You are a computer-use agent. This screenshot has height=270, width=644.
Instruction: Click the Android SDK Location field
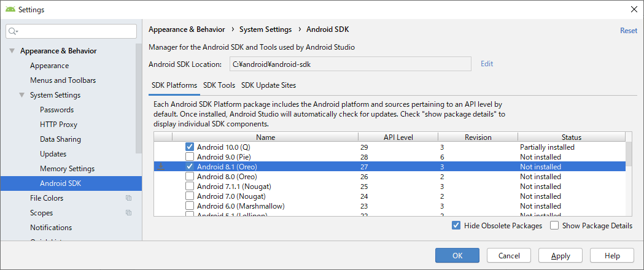pyautogui.click(x=349, y=64)
